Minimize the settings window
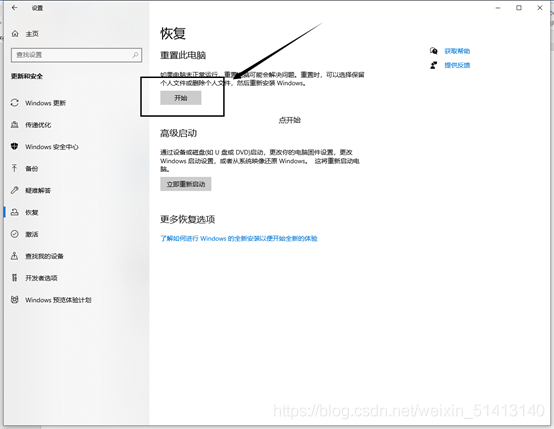This screenshot has width=554, height=429. 498,8
